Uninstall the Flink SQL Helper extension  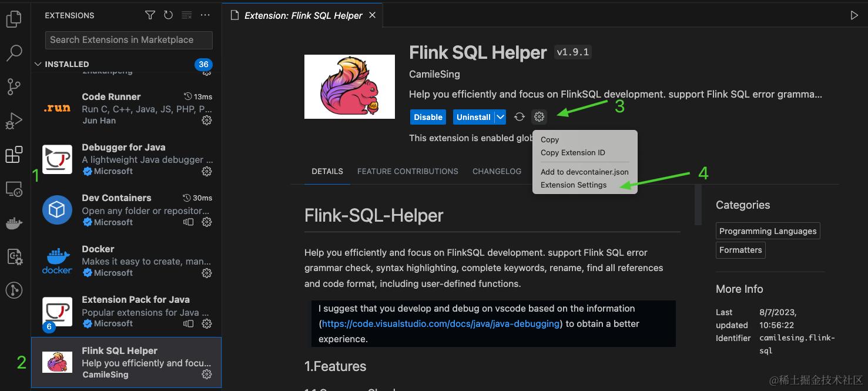[473, 117]
